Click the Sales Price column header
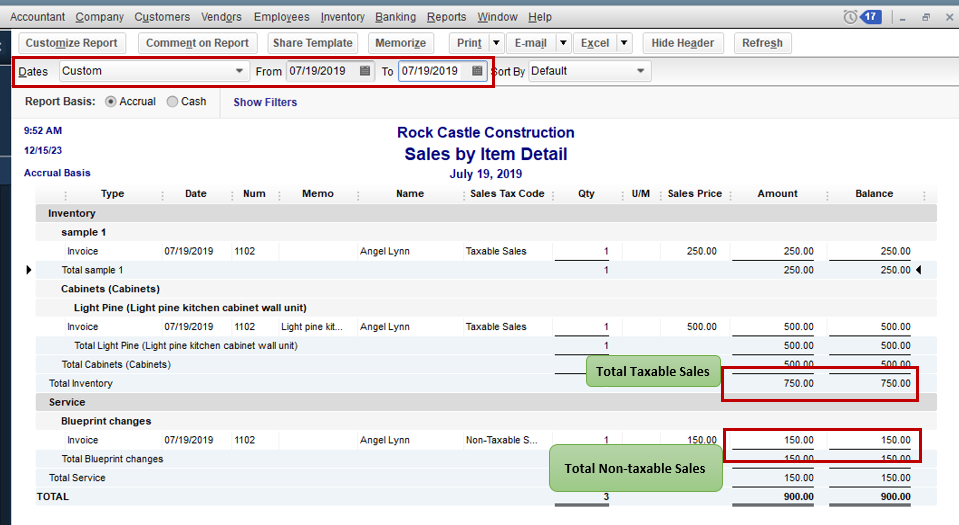The height and width of the screenshot is (525, 959). [695, 193]
